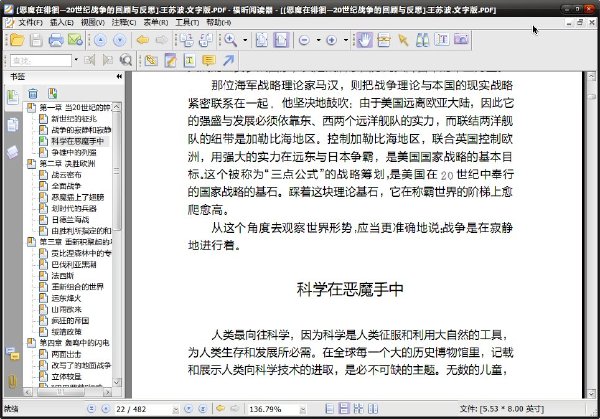This screenshot has width=600, height=419.
Task: Save the document with the disk icon
Action: 36,40
